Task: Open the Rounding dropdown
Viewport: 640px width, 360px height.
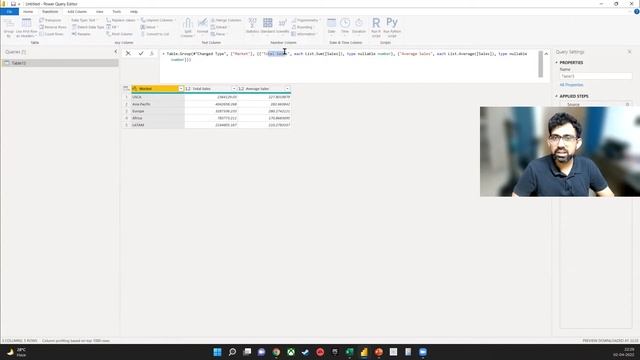Action: coord(303,27)
